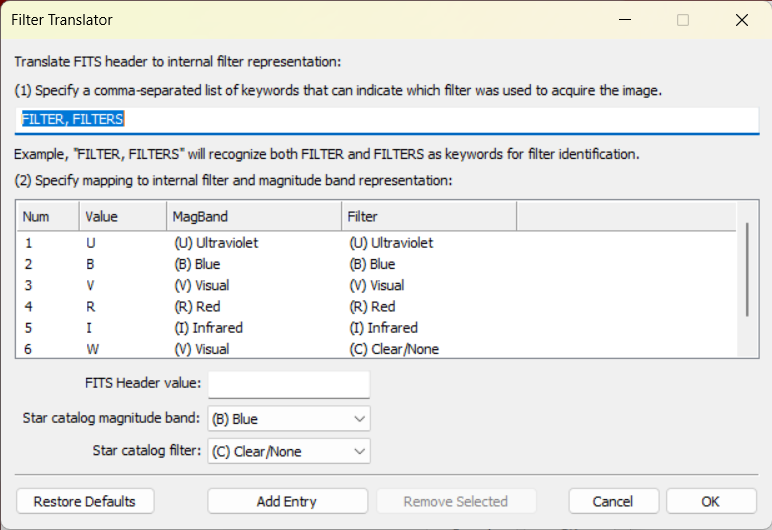Click the Filter column header
This screenshot has height=530, width=772.
click(x=429, y=216)
